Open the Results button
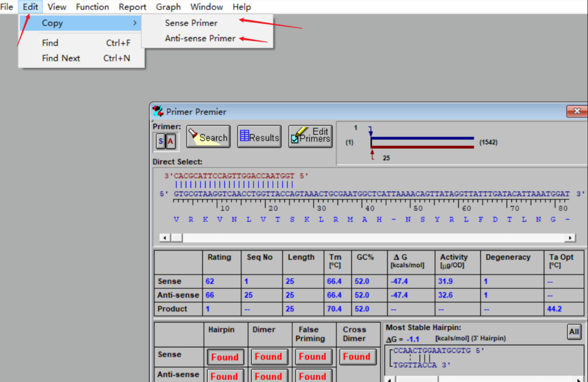Screen dimensions: 588x382 coord(259,136)
